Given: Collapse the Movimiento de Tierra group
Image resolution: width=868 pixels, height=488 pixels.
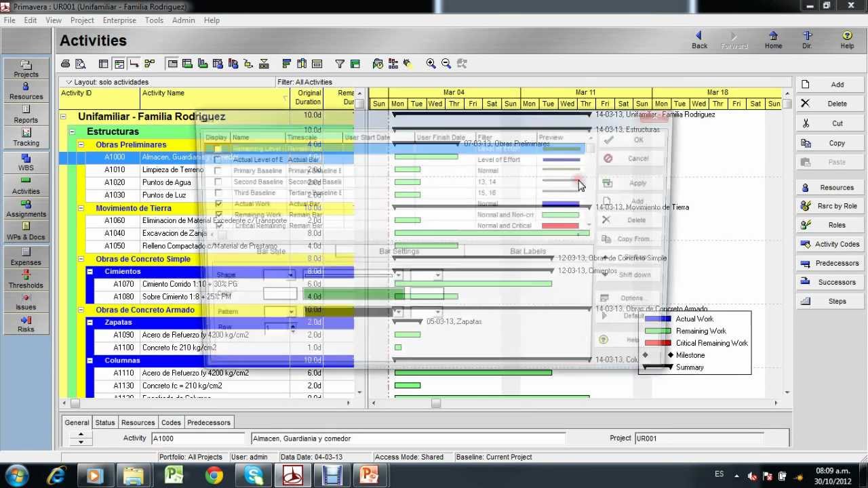Looking at the screenshot, I should [81, 208].
